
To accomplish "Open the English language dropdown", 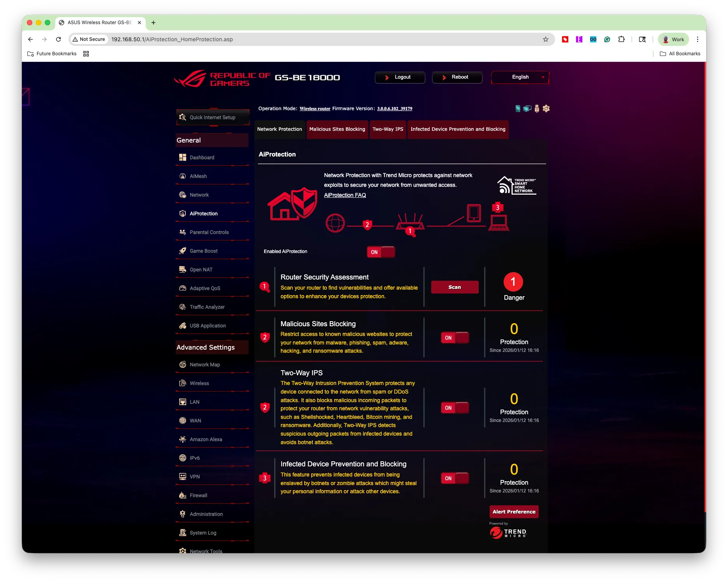I will 520,77.
